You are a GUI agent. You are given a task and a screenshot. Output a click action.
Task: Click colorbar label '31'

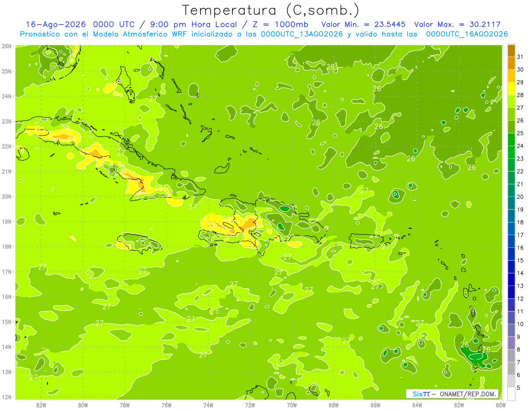pos(520,57)
